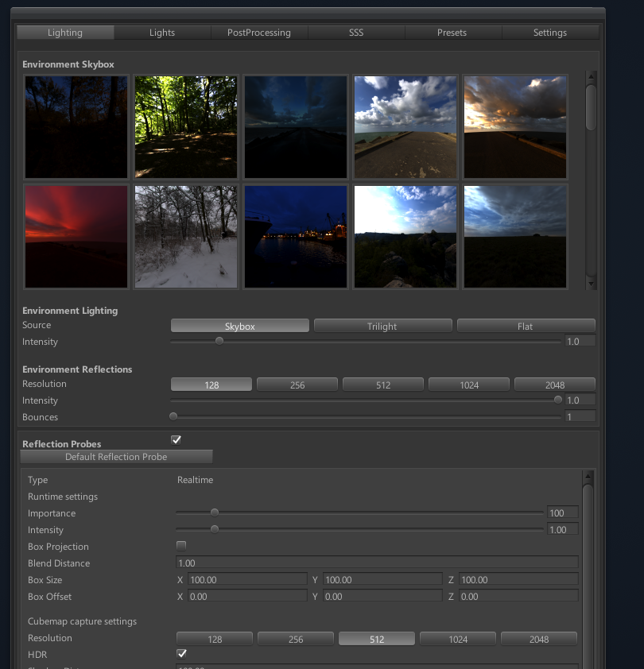Set cubemap capture resolution to 512
Viewport: 644px width, 669px height.
click(x=377, y=639)
